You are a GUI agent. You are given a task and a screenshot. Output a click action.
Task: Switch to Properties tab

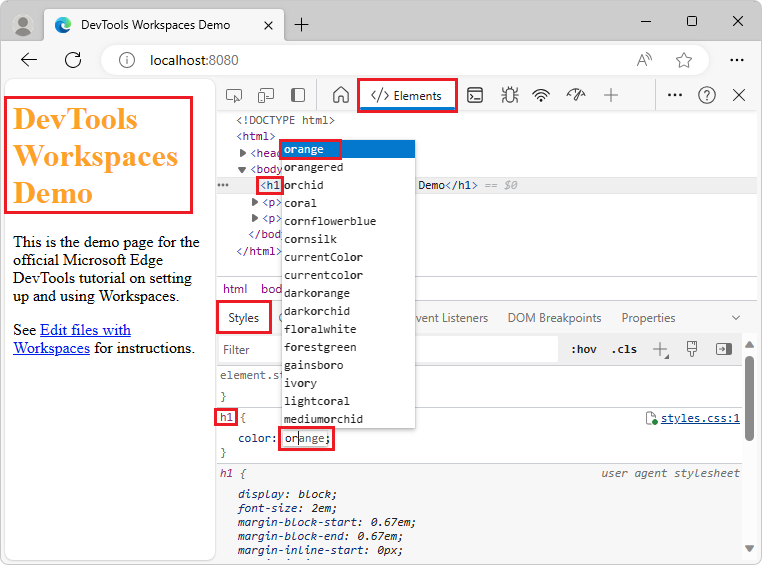[648, 318]
